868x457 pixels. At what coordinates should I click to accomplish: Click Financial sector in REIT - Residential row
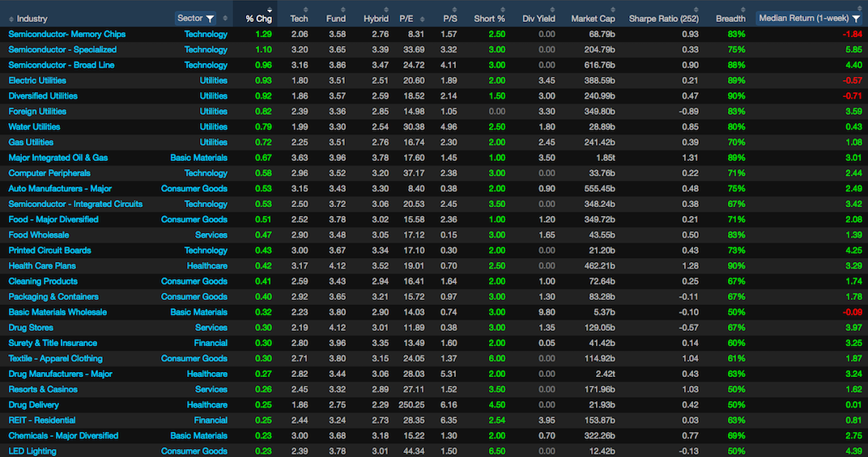[x=211, y=421]
